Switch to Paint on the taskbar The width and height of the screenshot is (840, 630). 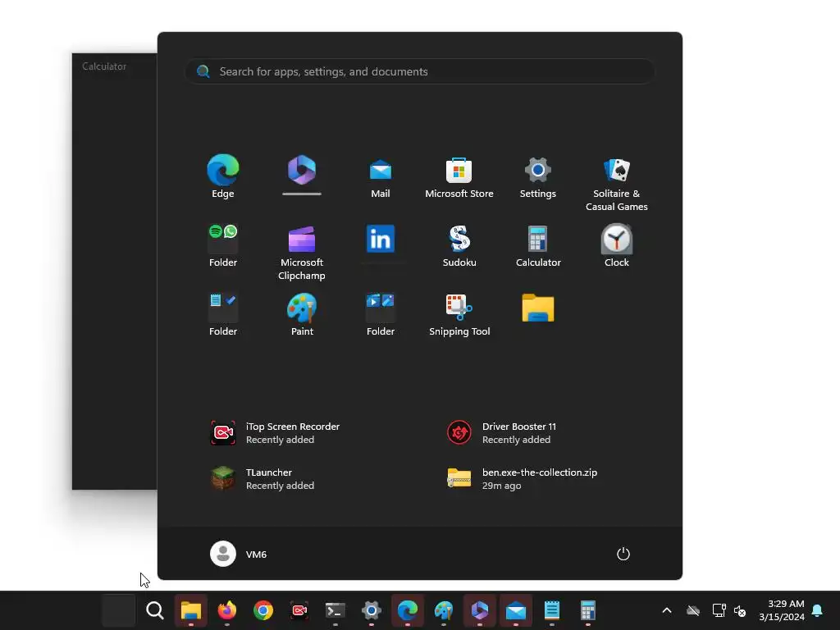pos(444,610)
